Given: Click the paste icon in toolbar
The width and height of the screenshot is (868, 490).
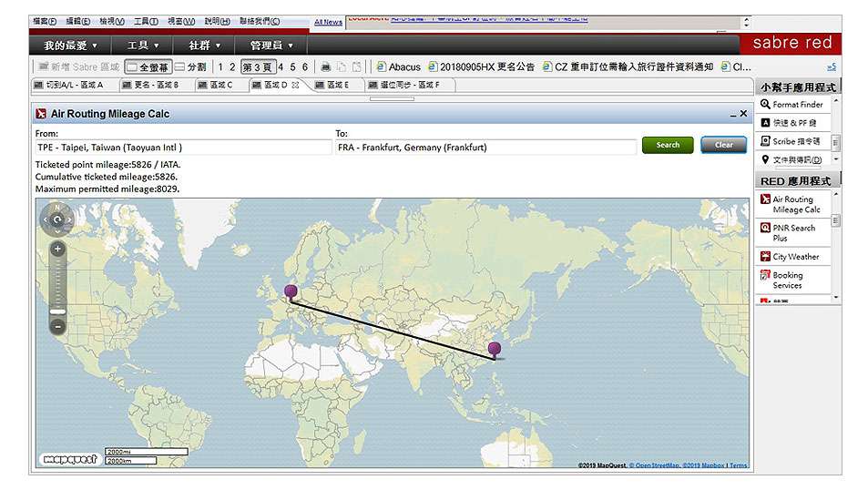Looking at the screenshot, I should (357, 67).
